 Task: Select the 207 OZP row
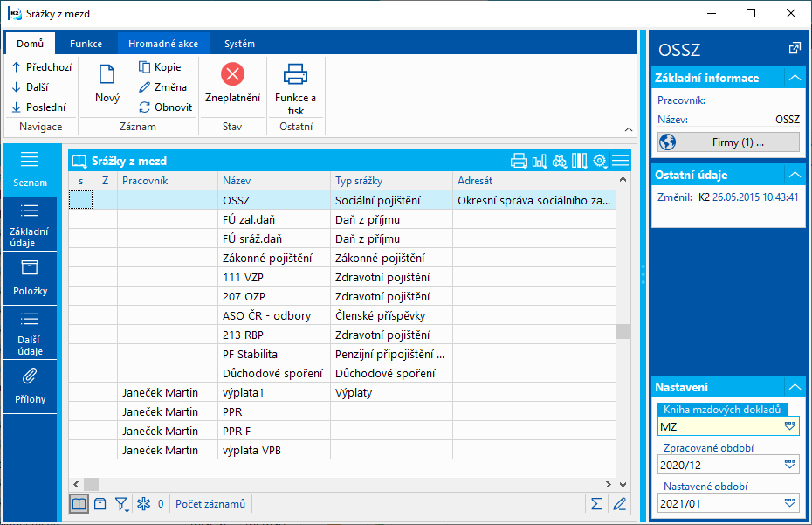[341, 296]
